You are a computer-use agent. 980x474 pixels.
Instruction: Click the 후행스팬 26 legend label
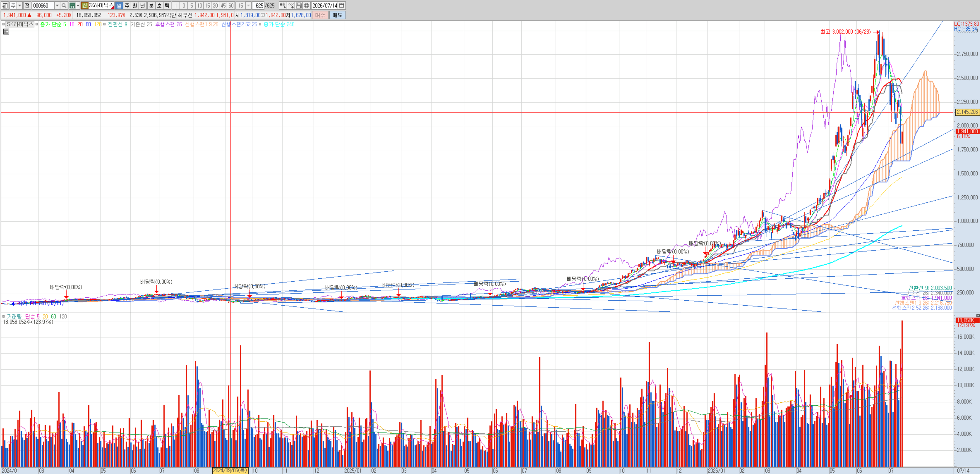click(x=169, y=24)
